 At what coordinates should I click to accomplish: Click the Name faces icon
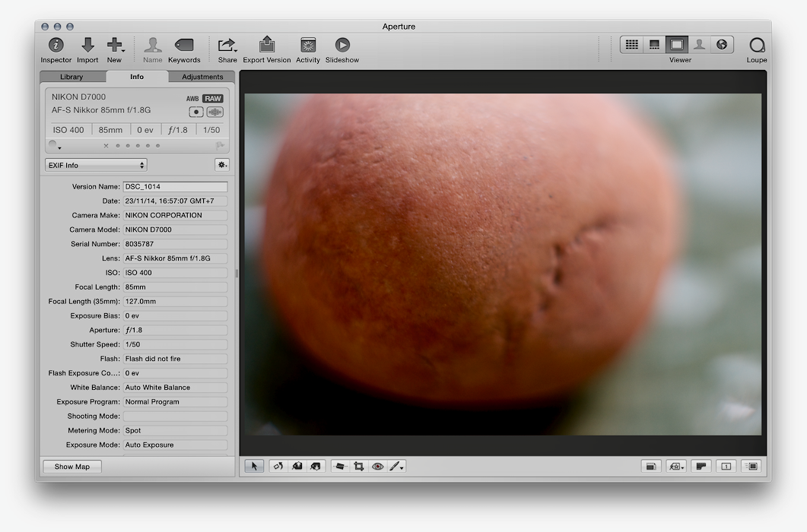(152, 46)
